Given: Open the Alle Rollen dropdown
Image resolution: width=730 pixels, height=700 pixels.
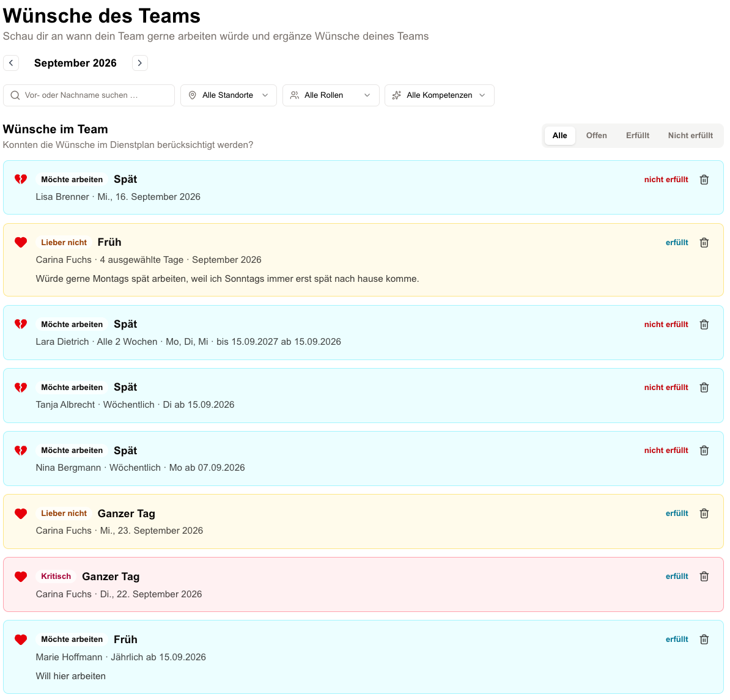Looking at the screenshot, I should pos(331,95).
